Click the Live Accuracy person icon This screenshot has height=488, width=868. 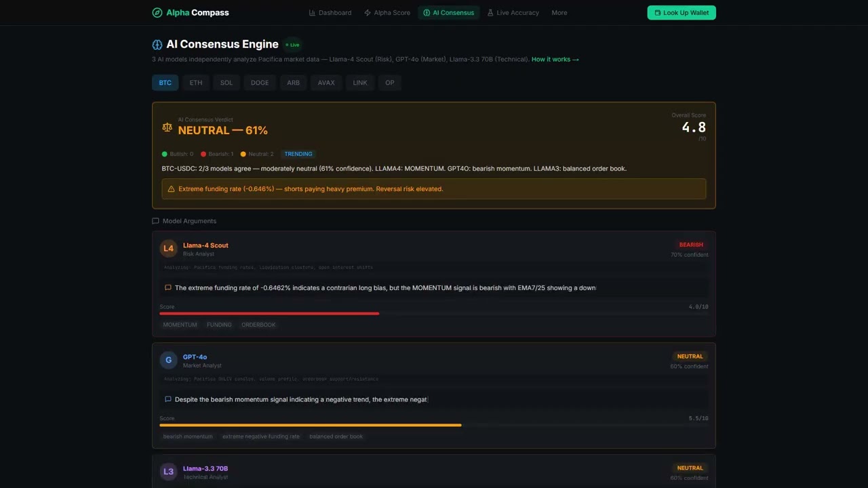[x=490, y=12]
